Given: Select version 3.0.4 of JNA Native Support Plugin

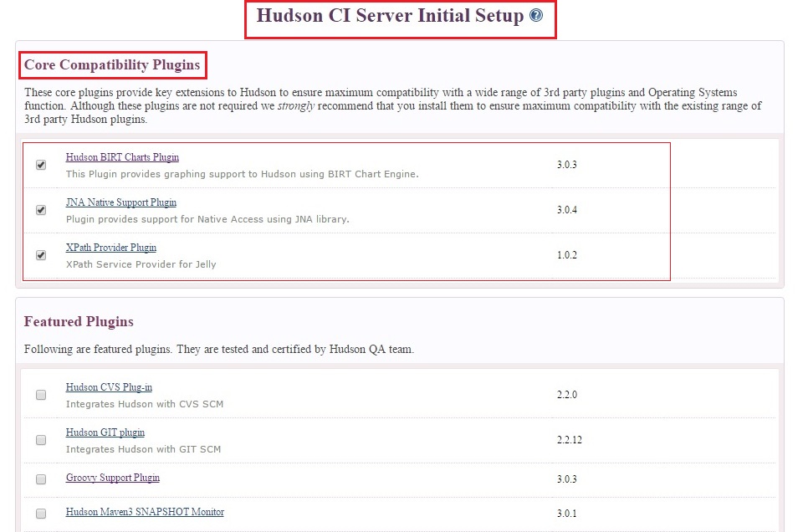Looking at the screenshot, I should click(567, 210).
